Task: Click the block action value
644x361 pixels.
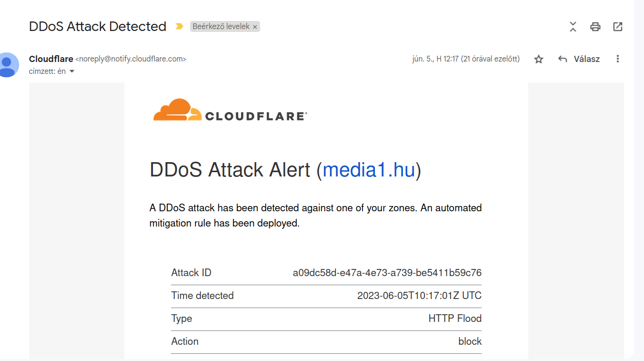Action: tap(470, 341)
